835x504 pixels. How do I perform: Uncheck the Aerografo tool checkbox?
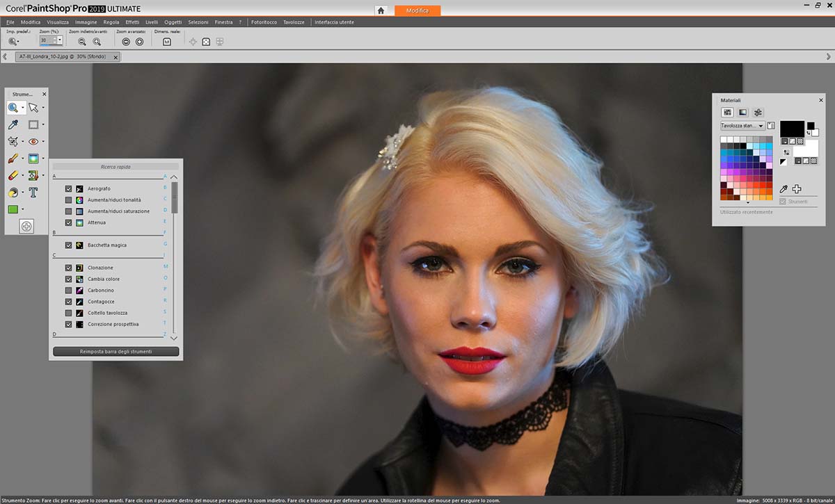tap(68, 188)
